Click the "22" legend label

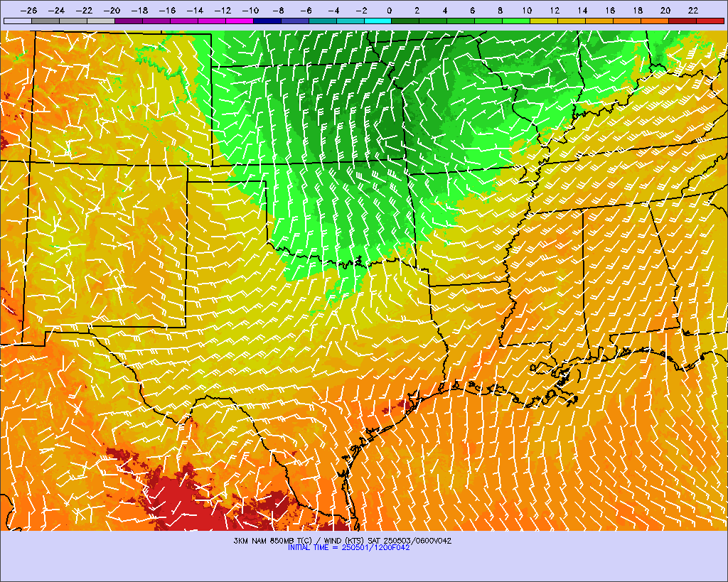tap(693, 10)
